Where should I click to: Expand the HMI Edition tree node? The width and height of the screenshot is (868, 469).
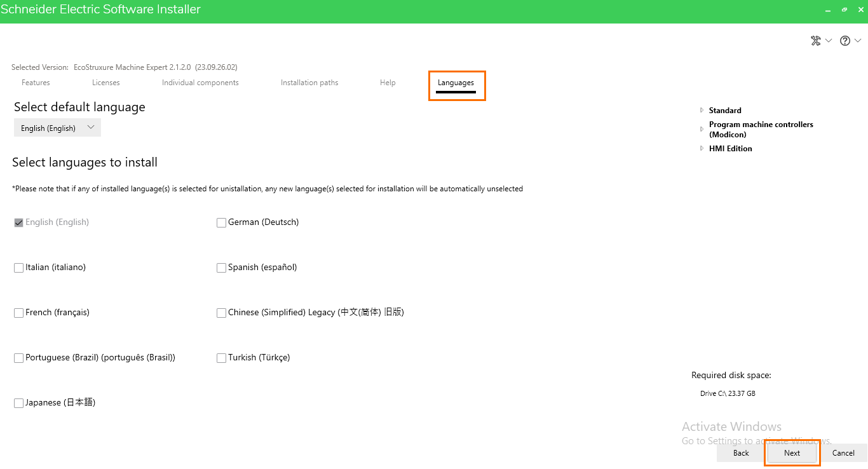[702, 148]
